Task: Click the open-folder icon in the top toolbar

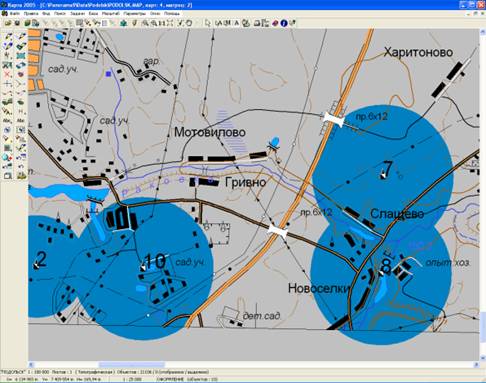Action: (7, 23)
